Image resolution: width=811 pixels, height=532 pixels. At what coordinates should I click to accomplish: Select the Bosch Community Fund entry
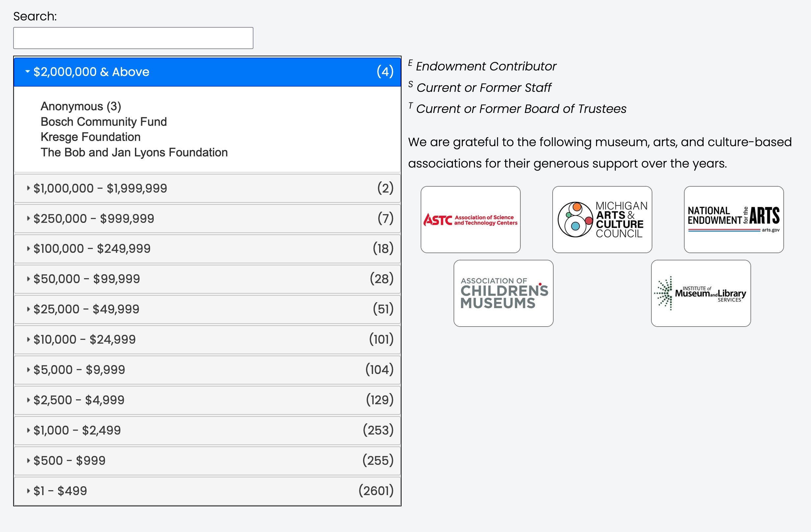click(104, 122)
